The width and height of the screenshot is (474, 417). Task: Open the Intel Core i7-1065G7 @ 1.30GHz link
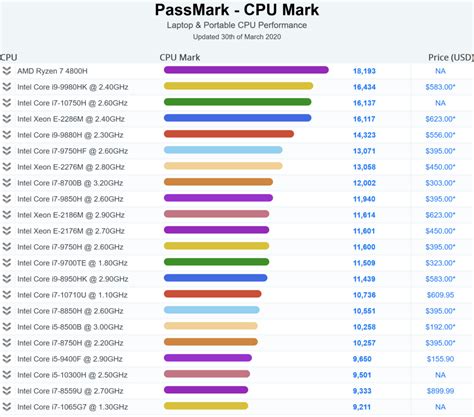pyautogui.click(x=73, y=407)
